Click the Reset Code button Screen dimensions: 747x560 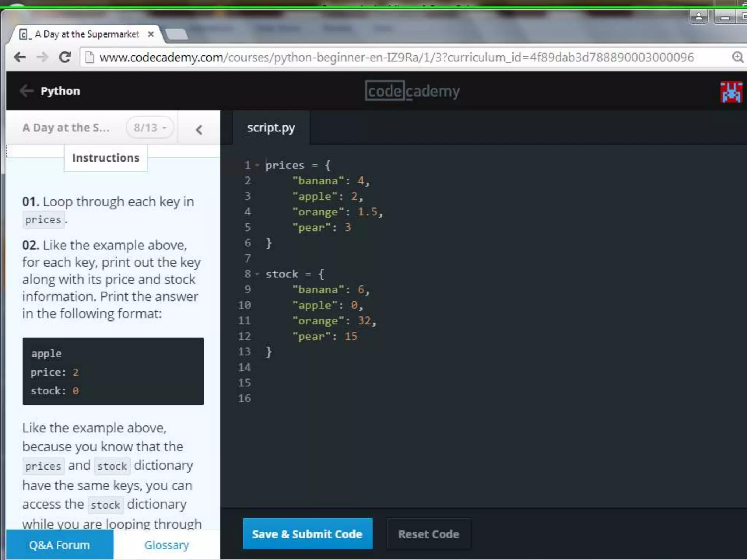coord(429,534)
